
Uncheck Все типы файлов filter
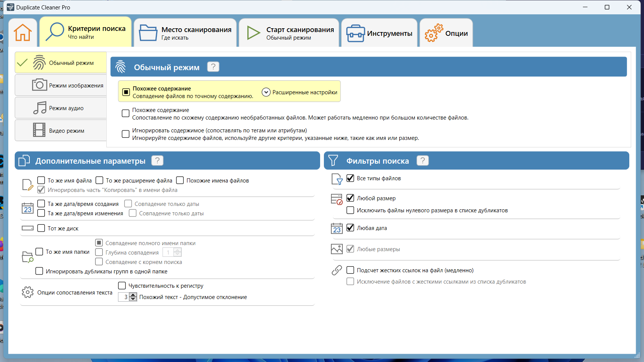click(350, 178)
